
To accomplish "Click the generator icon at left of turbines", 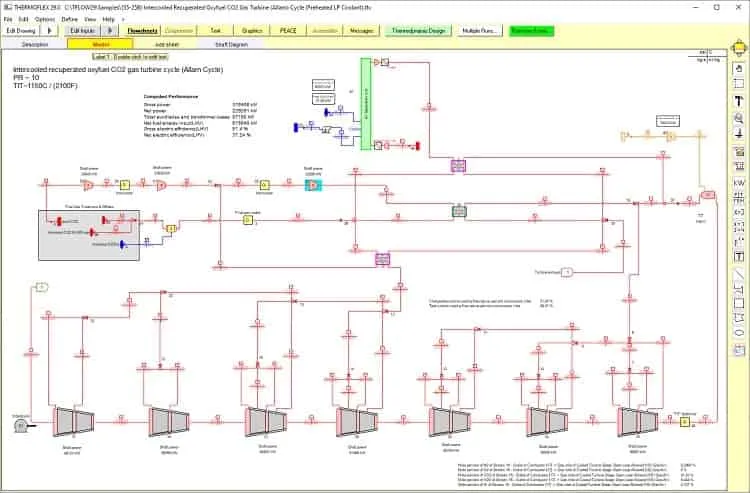I will pyautogui.click(x=22, y=425).
